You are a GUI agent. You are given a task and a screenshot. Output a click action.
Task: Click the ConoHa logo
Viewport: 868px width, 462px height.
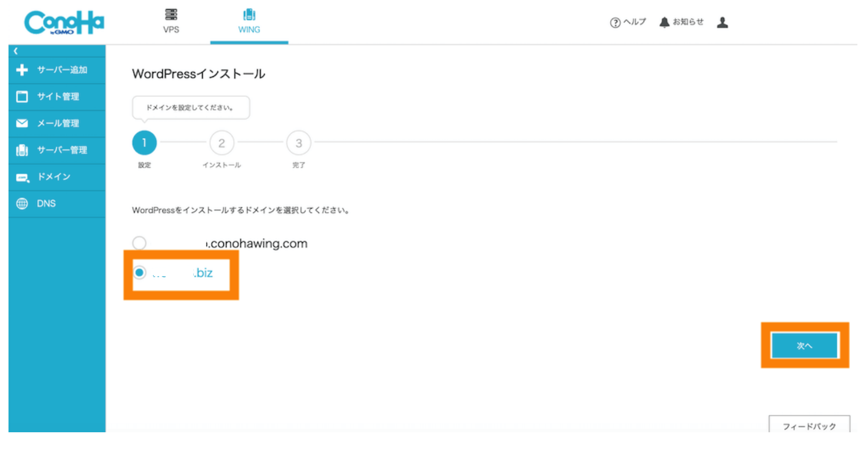pos(64,23)
